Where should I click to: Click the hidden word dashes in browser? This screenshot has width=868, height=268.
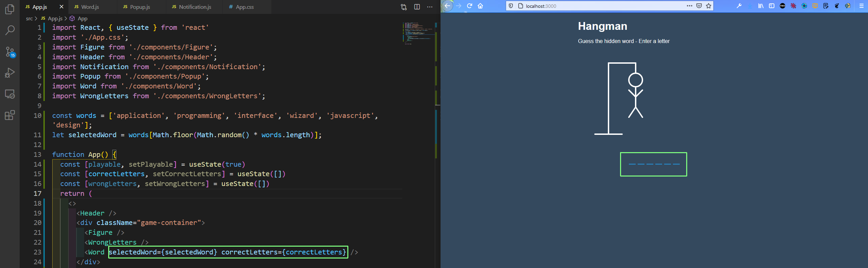[x=654, y=164]
